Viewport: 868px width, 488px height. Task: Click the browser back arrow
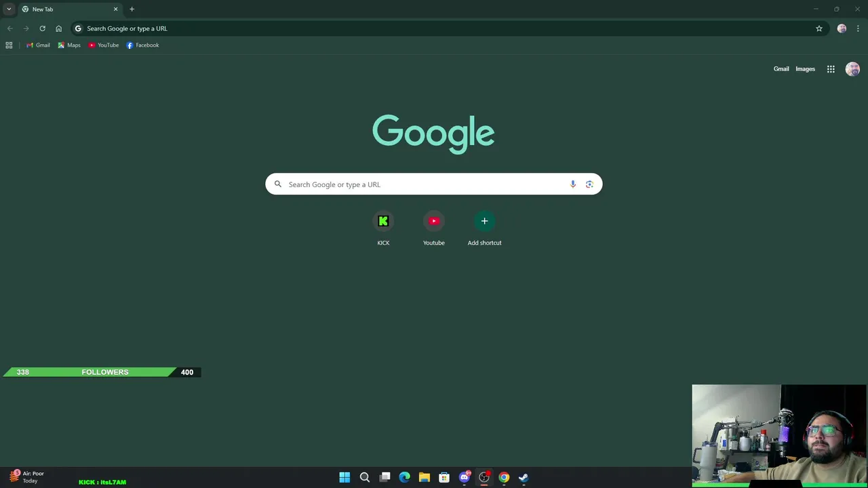pyautogui.click(x=9, y=28)
